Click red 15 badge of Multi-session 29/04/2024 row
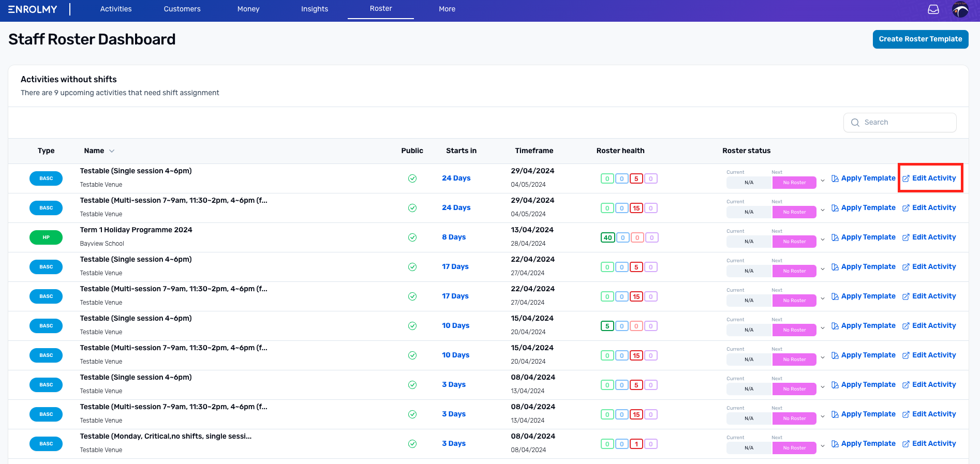Screen dimensions: 980x464 pyautogui.click(x=636, y=208)
